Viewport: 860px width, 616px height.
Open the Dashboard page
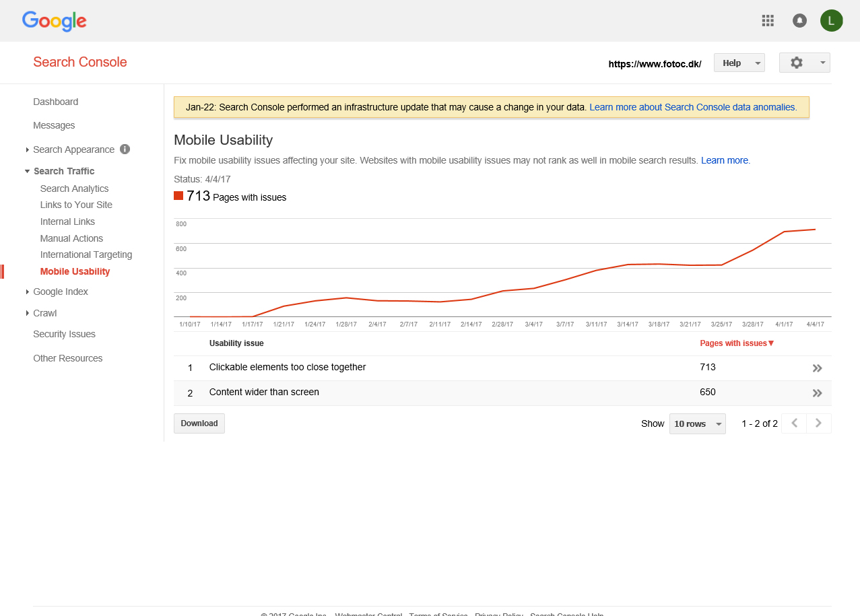(56, 102)
